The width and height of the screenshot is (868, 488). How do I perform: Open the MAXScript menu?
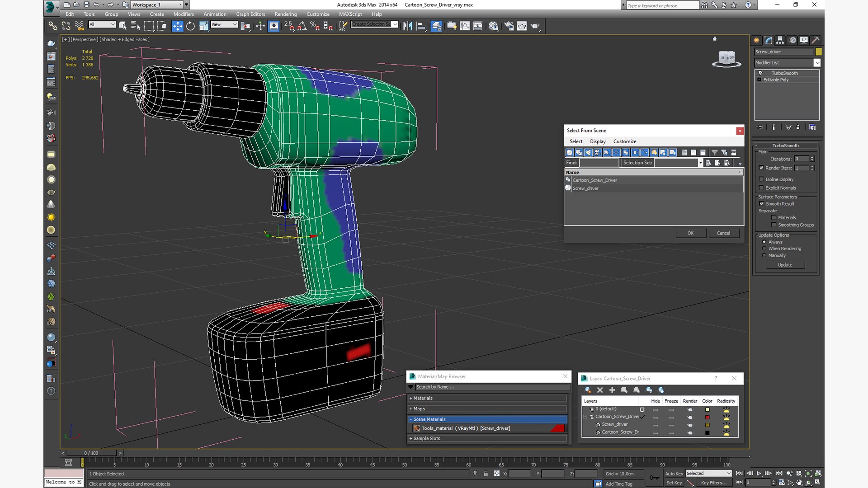(350, 14)
